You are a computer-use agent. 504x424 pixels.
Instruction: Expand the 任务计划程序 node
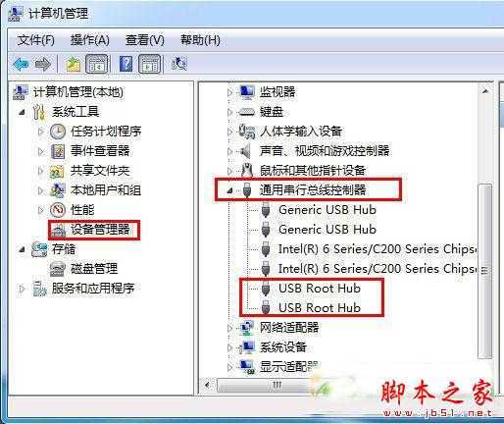40,132
